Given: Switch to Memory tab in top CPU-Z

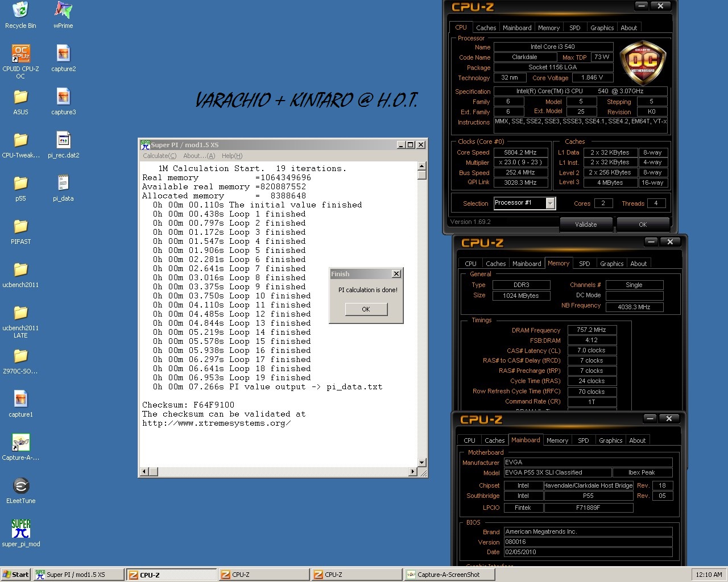Looking at the screenshot, I should (549, 28).
